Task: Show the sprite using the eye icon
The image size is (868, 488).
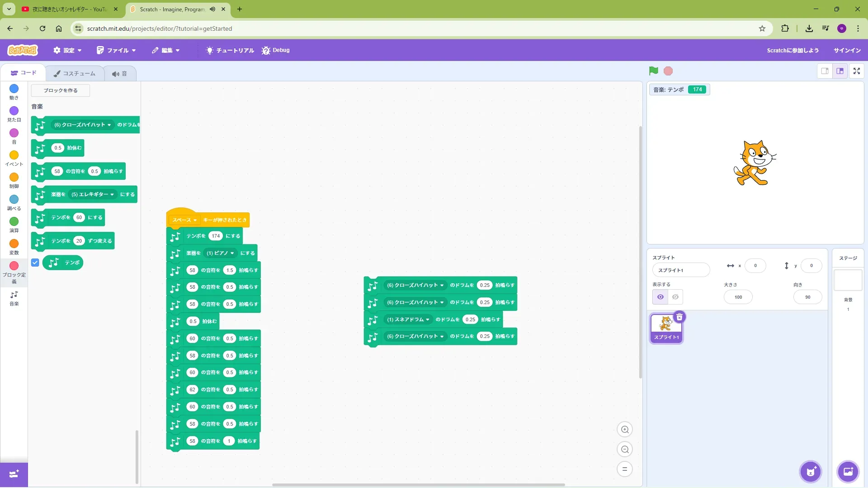Action: 660,297
